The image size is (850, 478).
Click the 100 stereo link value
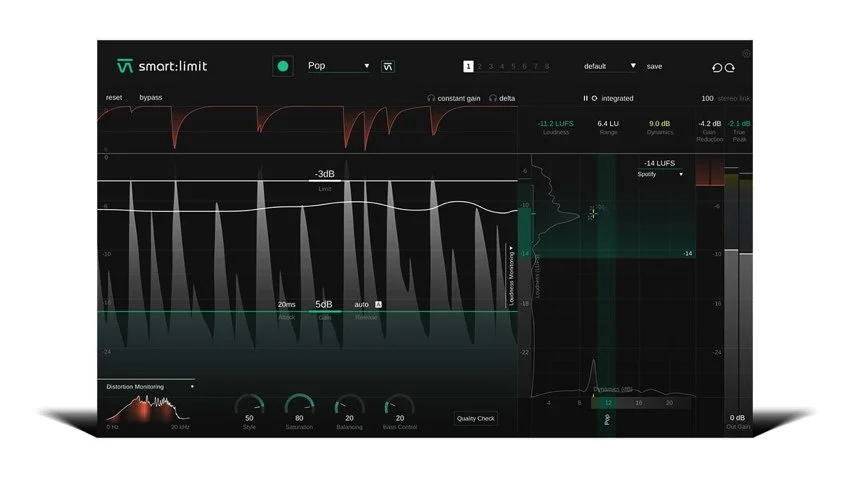(707, 98)
